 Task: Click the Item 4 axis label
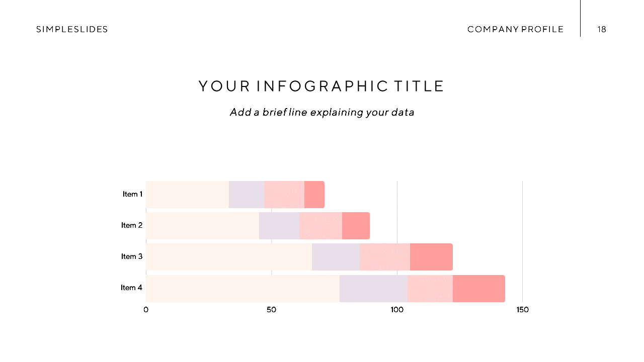[132, 288]
